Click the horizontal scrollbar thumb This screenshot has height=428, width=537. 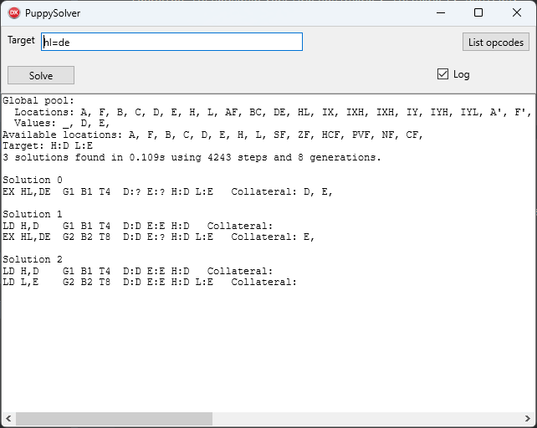pos(114,418)
